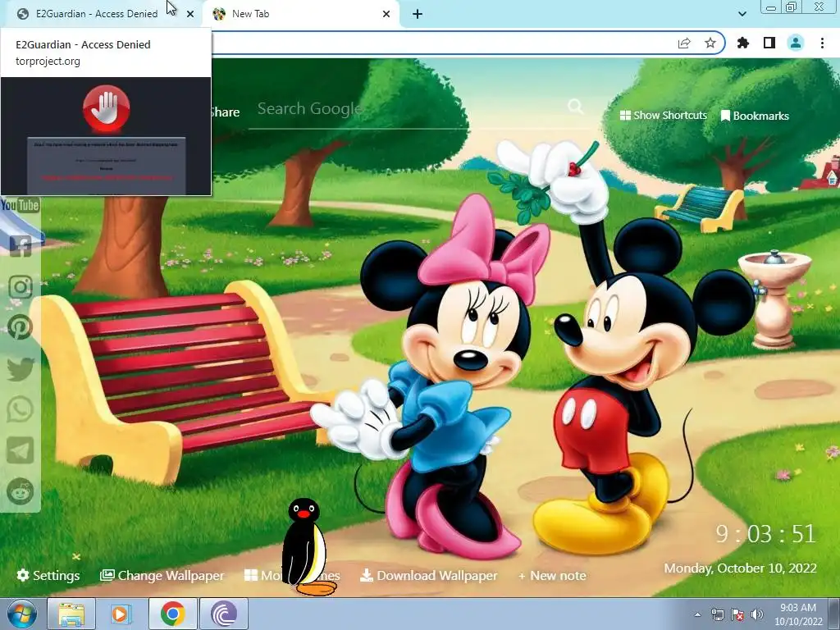Open the Action Center flag icon
This screenshot has height=630, width=840.
[x=737, y=614]
